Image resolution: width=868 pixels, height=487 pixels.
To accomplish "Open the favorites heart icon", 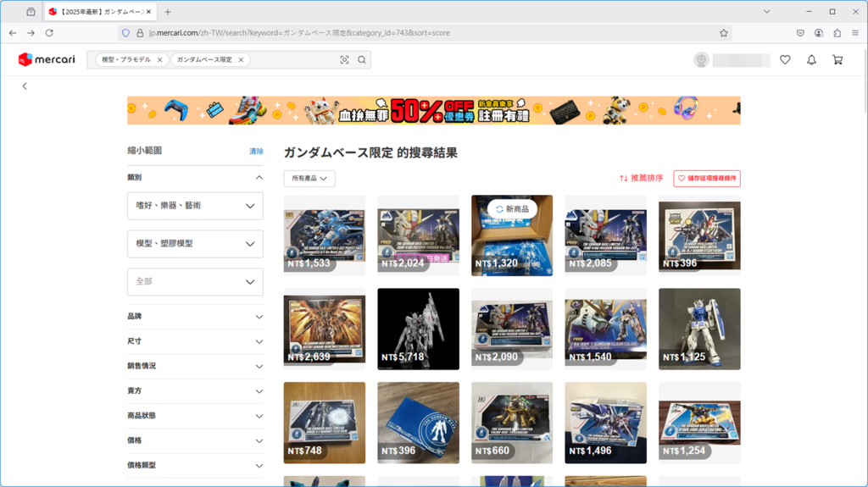I will 785,60.
